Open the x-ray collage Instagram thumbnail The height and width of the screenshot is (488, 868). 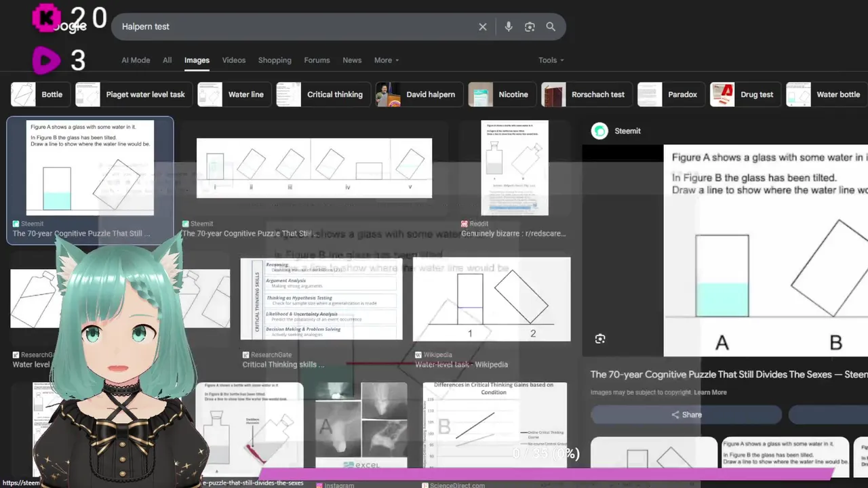pos(361,425)
